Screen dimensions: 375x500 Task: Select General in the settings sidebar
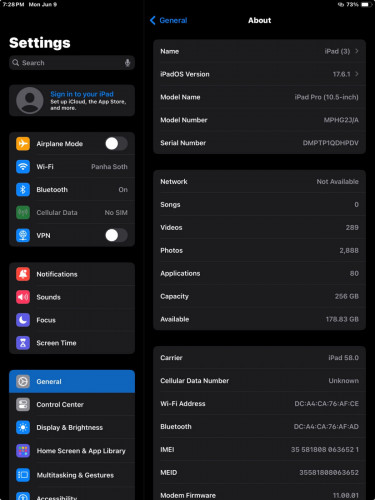point(72,381)
